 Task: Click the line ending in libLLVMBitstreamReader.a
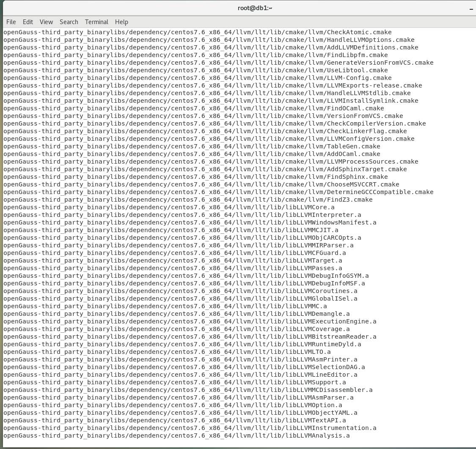[190, 337]
